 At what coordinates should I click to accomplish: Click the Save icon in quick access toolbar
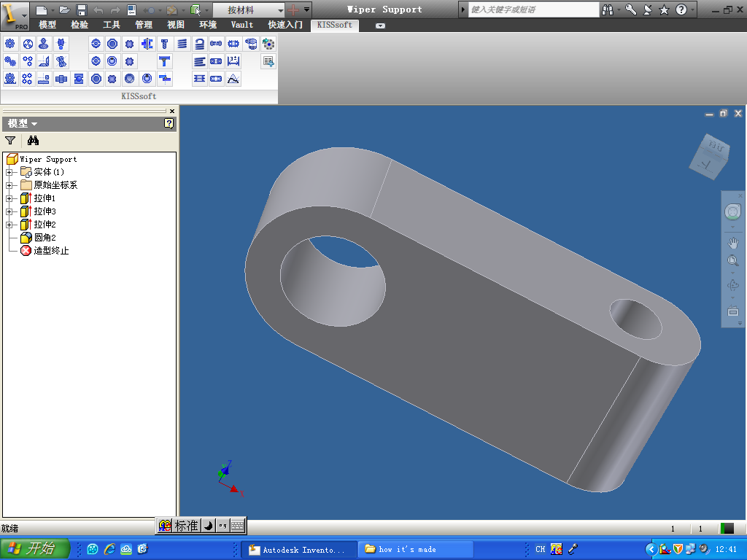coord(82,9)
